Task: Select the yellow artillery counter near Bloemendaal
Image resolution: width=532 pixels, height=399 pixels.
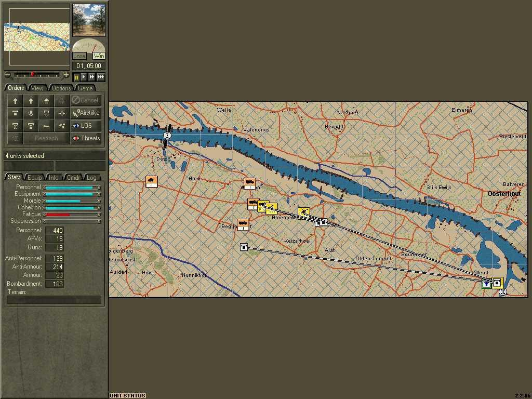Action: (272, 209)
